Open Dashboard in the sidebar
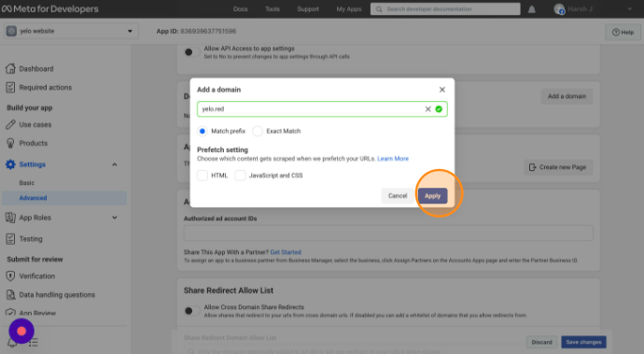Screen dimensions: 644x354 (36, 69)
